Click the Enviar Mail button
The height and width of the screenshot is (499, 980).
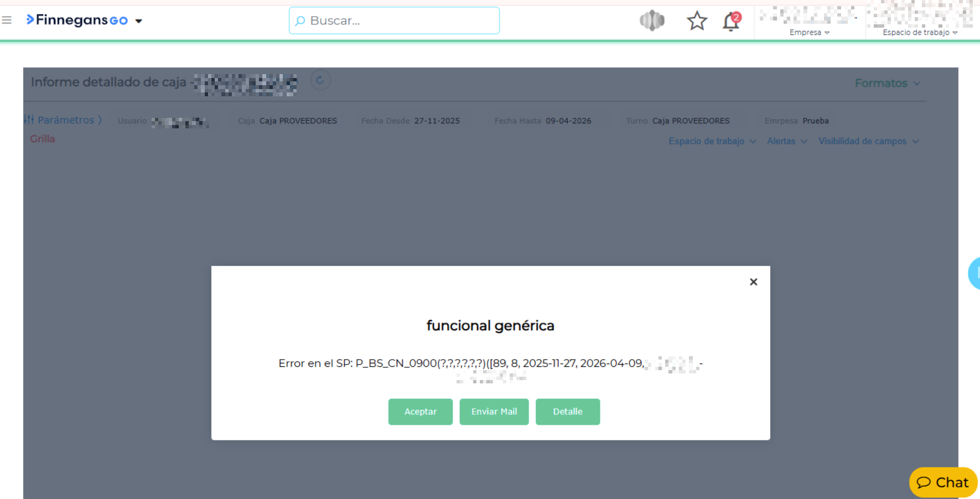tap(494, 412)
